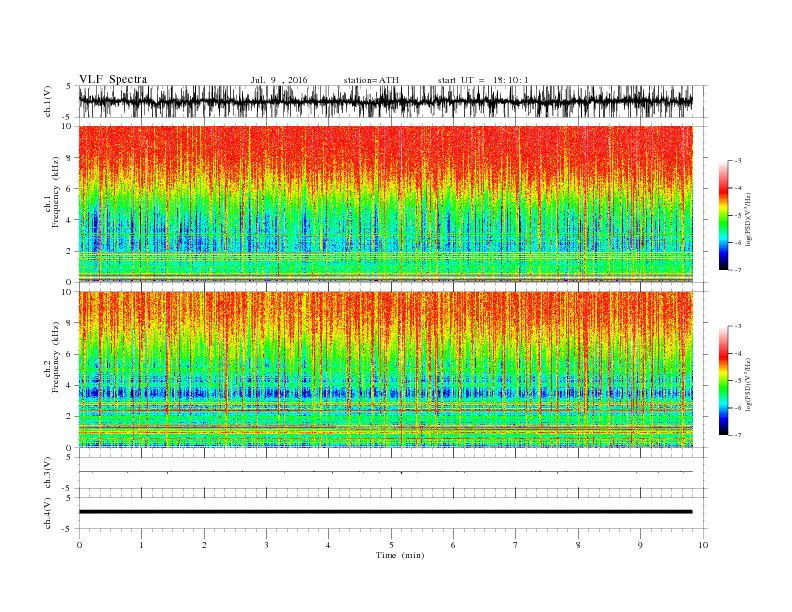This screenshot has width=792, height=612.
Task: Click the "VLF Spectra" plot title
Action: (x=113, y=79)
